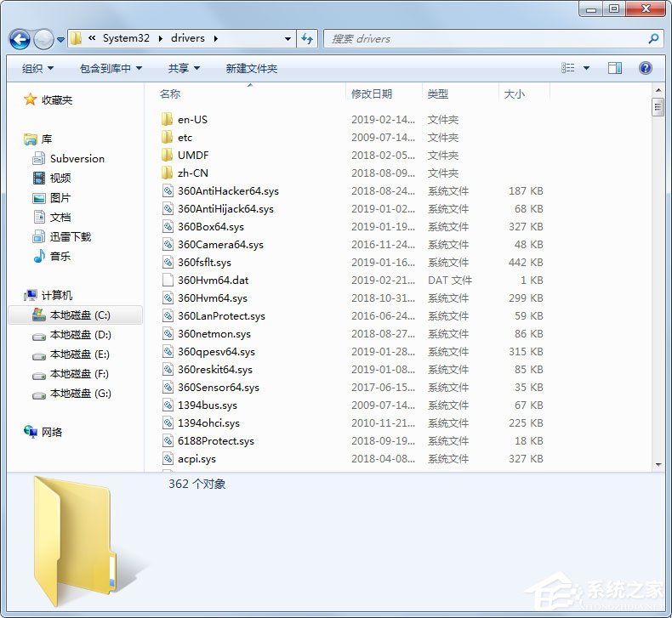The width and height of the screenshot is (672, 618).
Task: Select 本地磁盘 (E:) drive
Action: (x=80, y=354)
